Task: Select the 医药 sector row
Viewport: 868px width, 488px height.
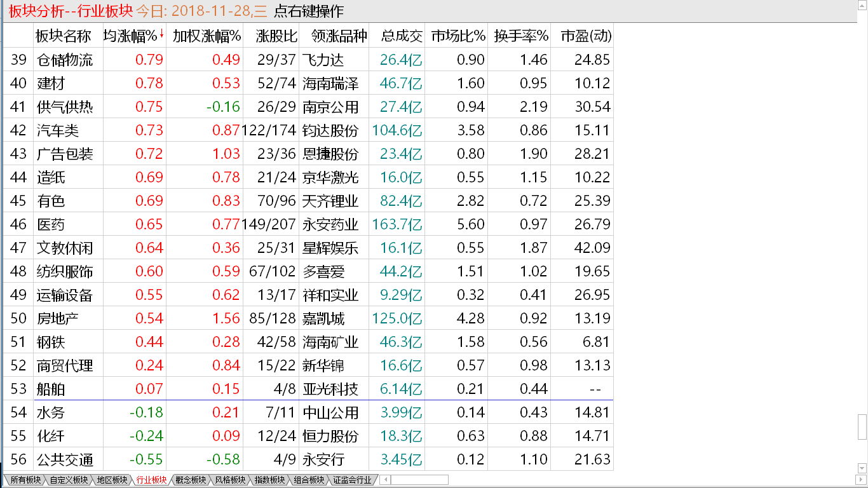Action: point(308,224)
